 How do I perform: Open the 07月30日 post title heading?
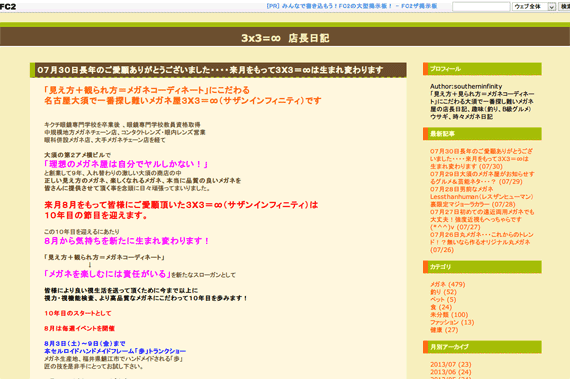(210, 70)
